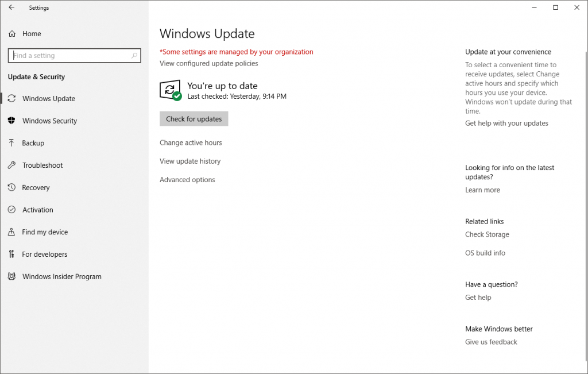
Task: Click the "Update at your convenience" heading
Action: point(508,52)
